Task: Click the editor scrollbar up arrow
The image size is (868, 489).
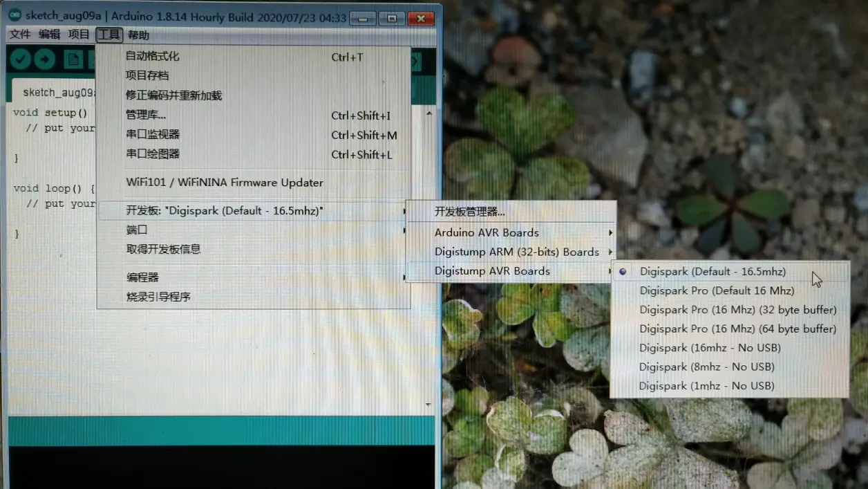Action: (x=428, y=112)
